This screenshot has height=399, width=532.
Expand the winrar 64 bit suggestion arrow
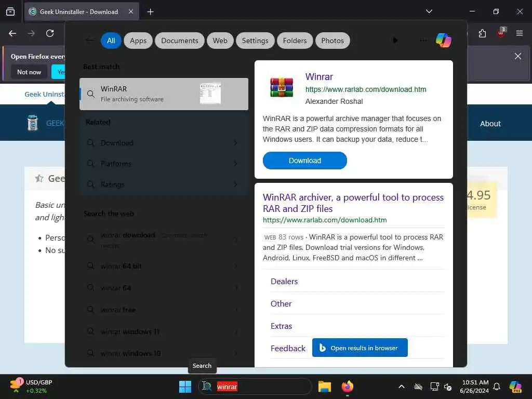tap(235, 266)
